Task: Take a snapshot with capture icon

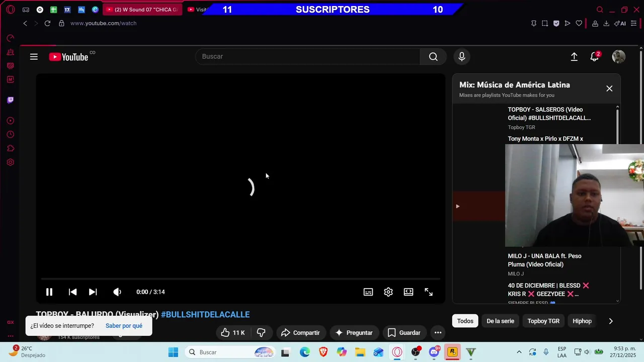Action: click(x=545, y=23)
